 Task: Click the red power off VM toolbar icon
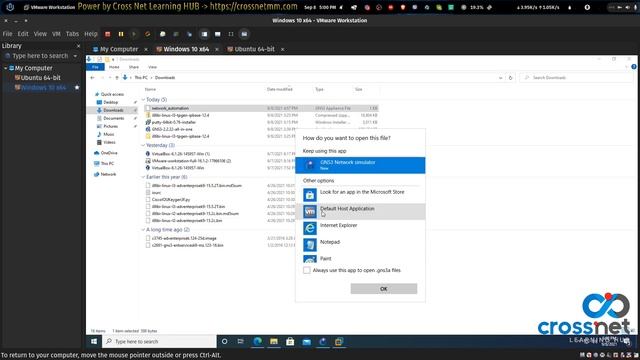pos(108,34)
